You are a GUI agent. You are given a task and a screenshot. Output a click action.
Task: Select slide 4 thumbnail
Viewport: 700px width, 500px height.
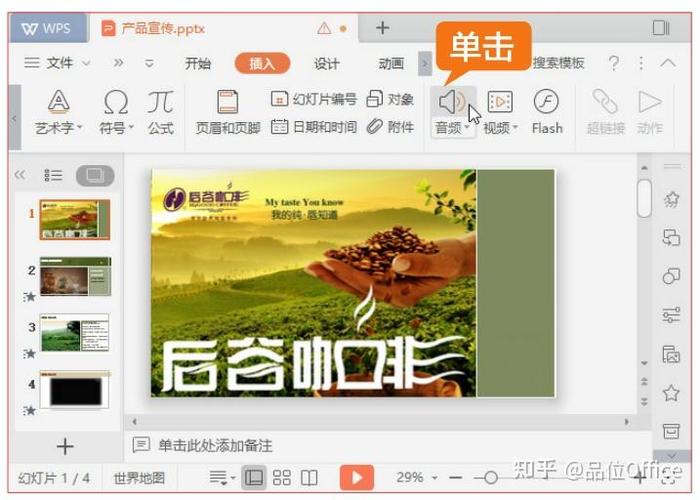click(x=75, y=389)
